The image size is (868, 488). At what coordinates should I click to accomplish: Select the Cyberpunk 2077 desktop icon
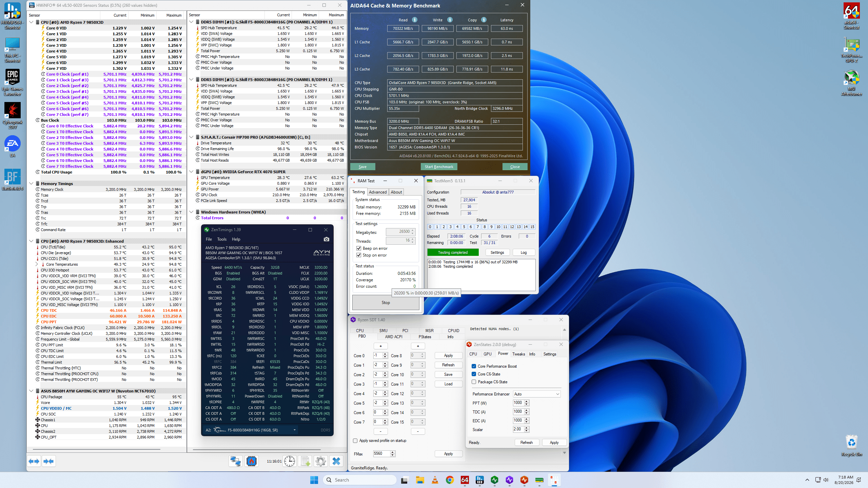13,116
